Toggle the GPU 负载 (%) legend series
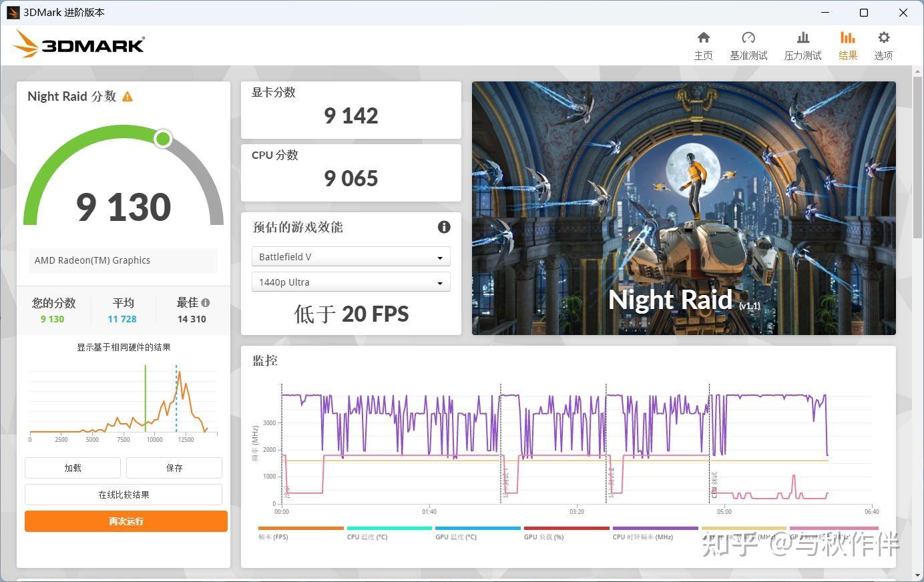Screen dimensions: 924x582 (567, 533)
